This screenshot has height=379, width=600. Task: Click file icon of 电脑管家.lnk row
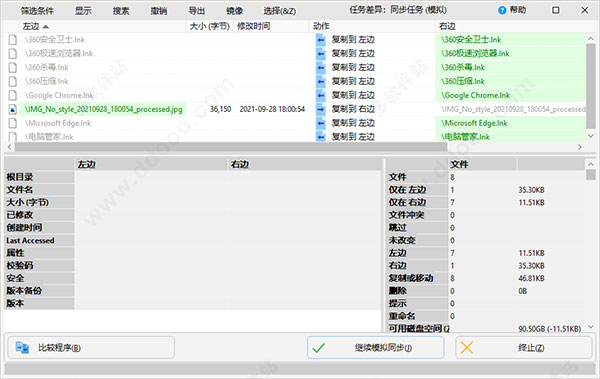(x=13, y=136)
